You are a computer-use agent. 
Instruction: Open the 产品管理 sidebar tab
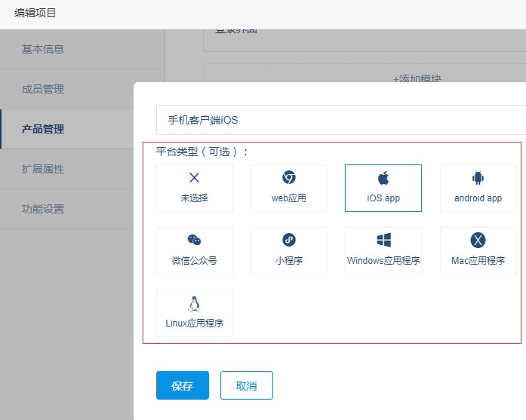[43, 129]
